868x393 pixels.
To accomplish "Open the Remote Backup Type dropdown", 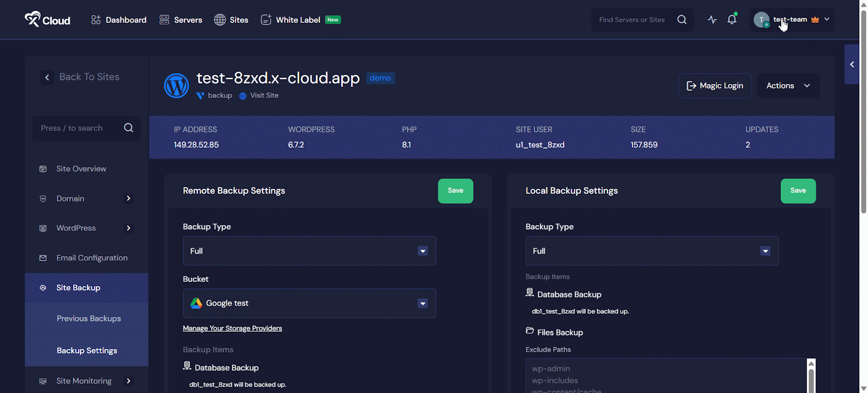I will [309, 251].
